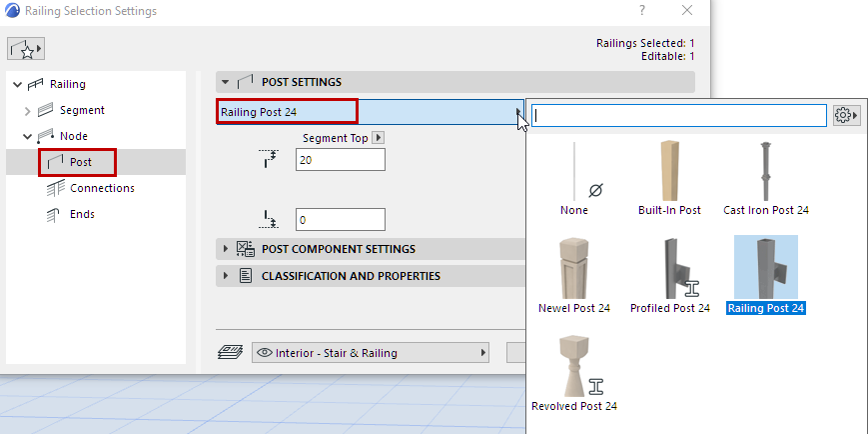Choose the Profiled Post 24 icon
The image size is (868, 434).
(669, 272)
